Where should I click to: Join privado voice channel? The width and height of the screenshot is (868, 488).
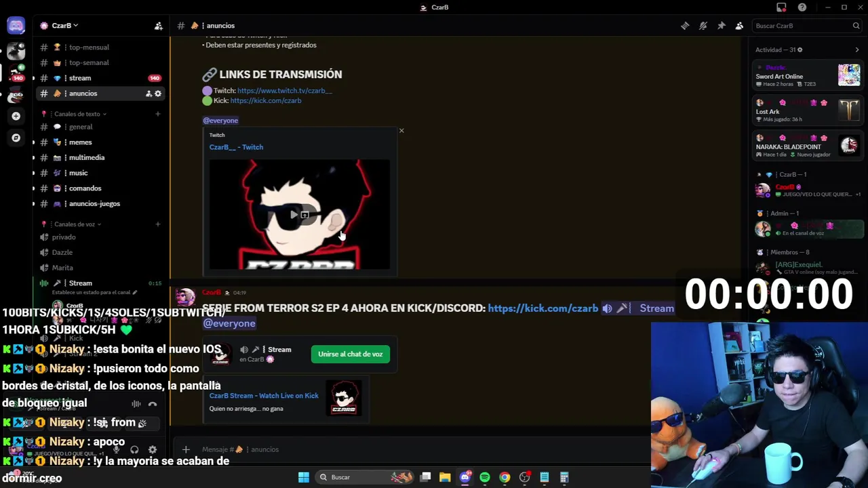click(x=100, y=237)
